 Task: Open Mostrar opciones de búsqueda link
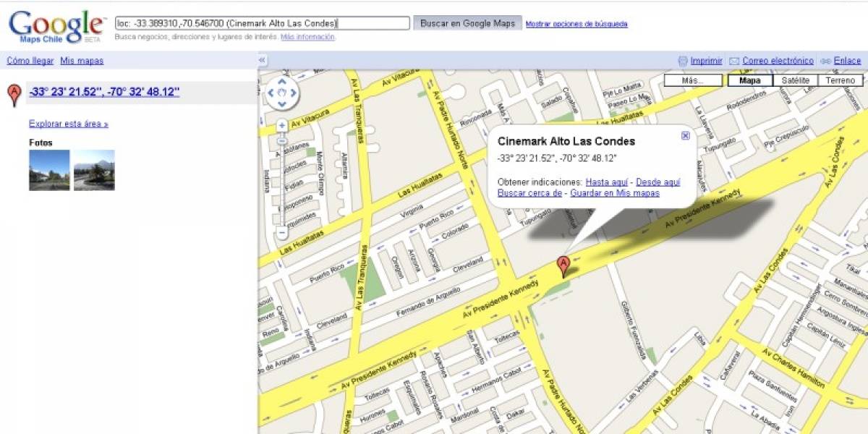pyautogui.click(x=576, y=24)
